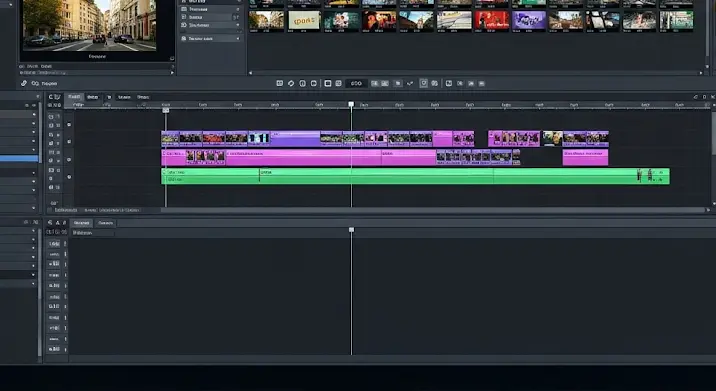Open the last tab above the timeline ruler
This screenshot has width=716, height=391.
coord(143,97)
